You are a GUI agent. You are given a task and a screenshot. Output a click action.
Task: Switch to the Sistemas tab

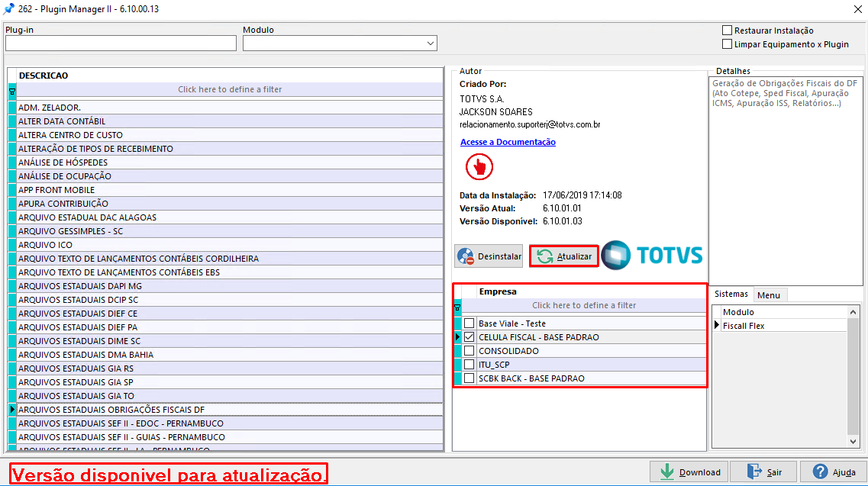click(x=731, y=294)
